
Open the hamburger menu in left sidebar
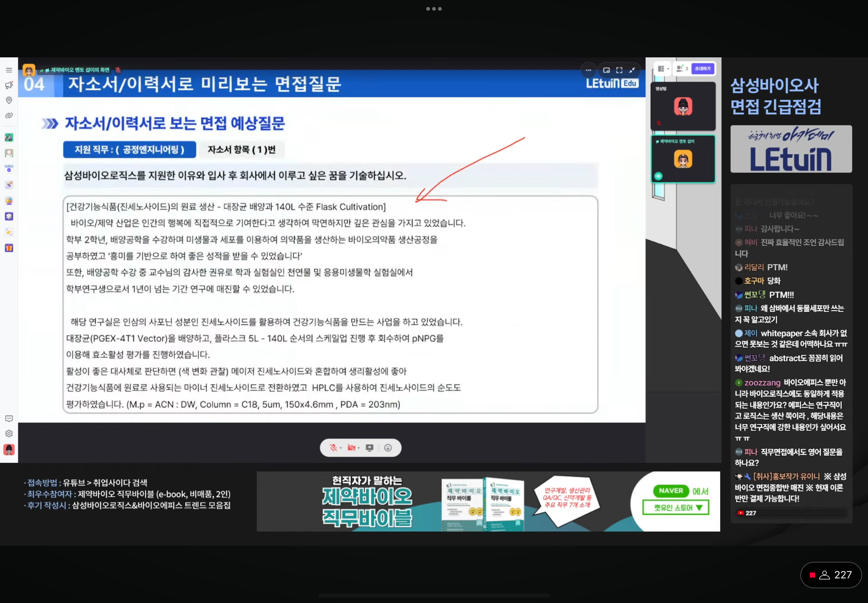9,70
